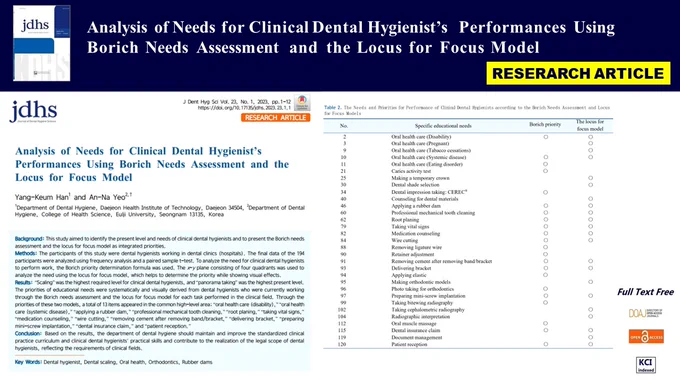Click the Background: label in the abstract

29,239
